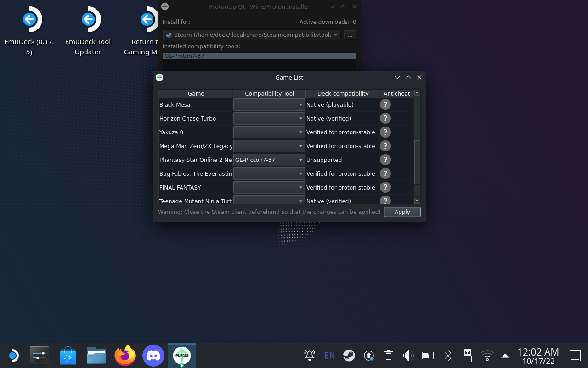Open the anticheat info for Black Mesa

[385, 104]
